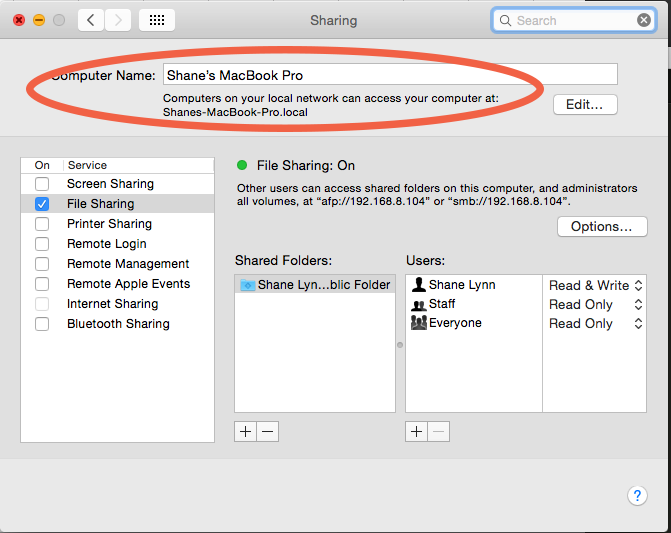The height and width of the screenshot is (533, 671).
Task: Click the Service column header
Action: click(139, 165)
